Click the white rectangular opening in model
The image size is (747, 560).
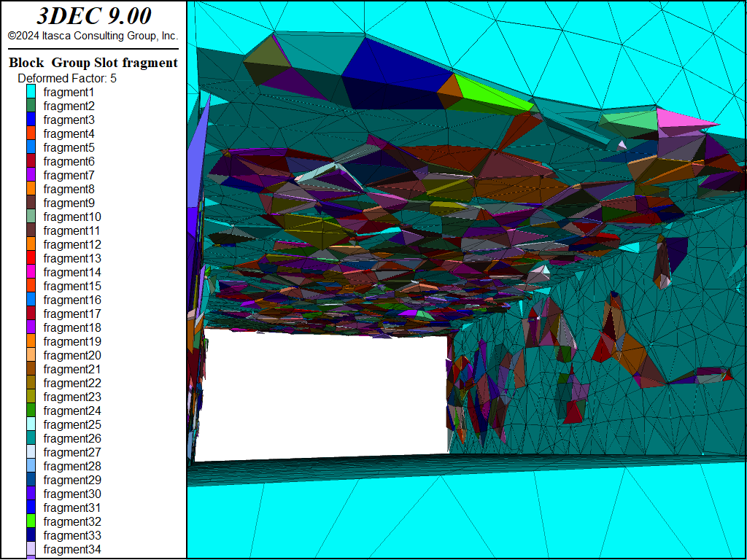tap(321, 394)
